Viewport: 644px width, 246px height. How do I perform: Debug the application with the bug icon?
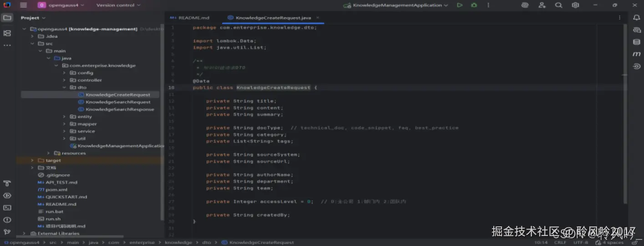[474, 5]
